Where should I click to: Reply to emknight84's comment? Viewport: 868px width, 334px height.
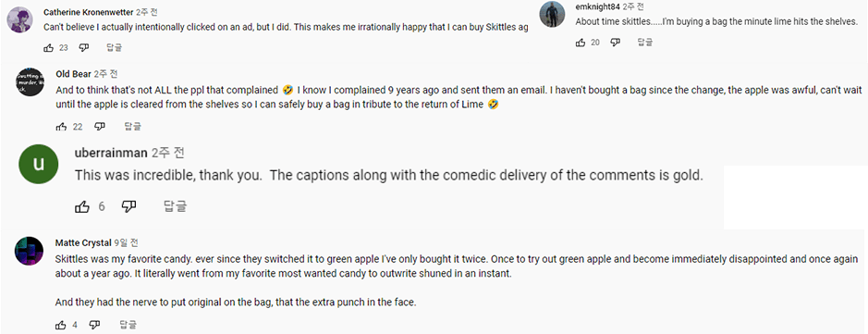[645, 42]
